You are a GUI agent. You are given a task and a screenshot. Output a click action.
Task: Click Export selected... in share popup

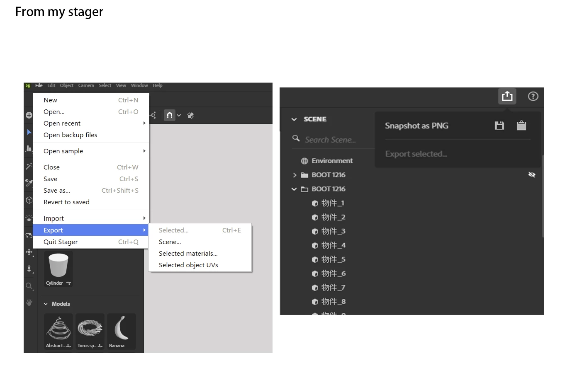(x=416, y=154)
